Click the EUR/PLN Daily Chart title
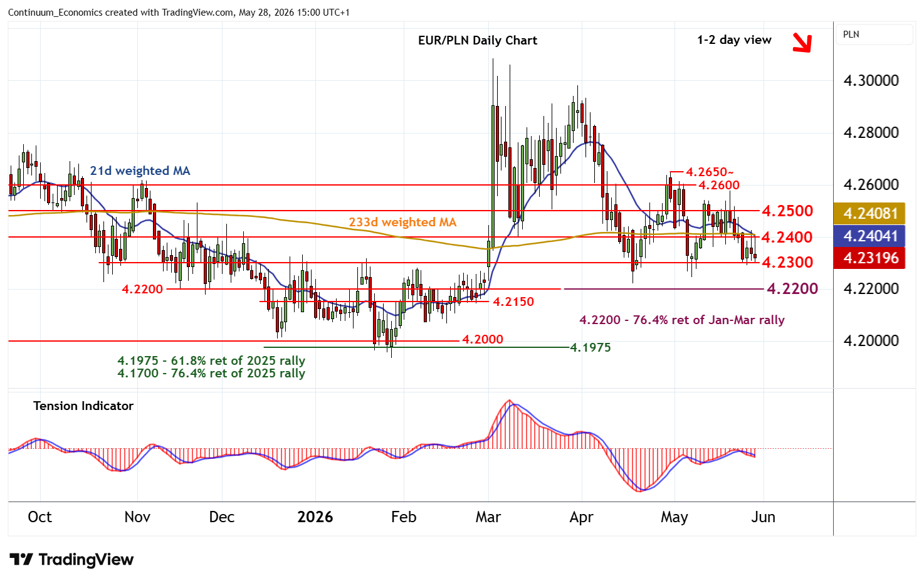Screen dimensions: 924x583 478,40
